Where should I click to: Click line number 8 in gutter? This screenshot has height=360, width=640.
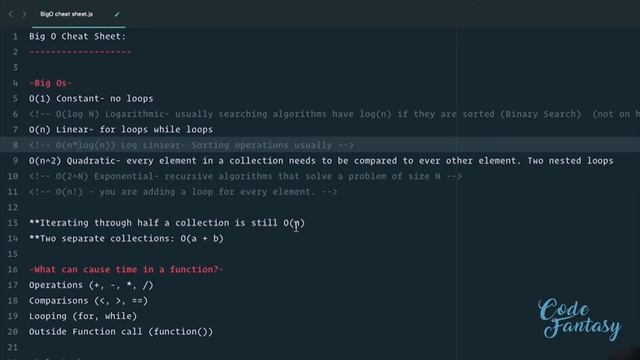pyautogui.click(x=15, y=145)
